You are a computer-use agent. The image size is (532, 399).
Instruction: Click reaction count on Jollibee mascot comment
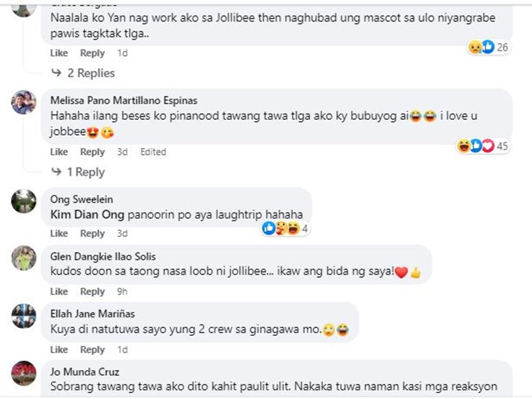tap(503, 47)
